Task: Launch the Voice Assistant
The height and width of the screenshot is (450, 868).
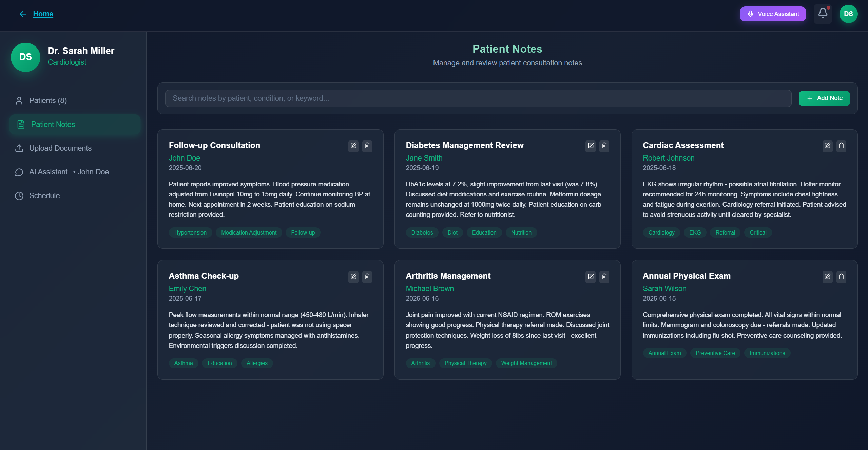Action: coord(773,14)
